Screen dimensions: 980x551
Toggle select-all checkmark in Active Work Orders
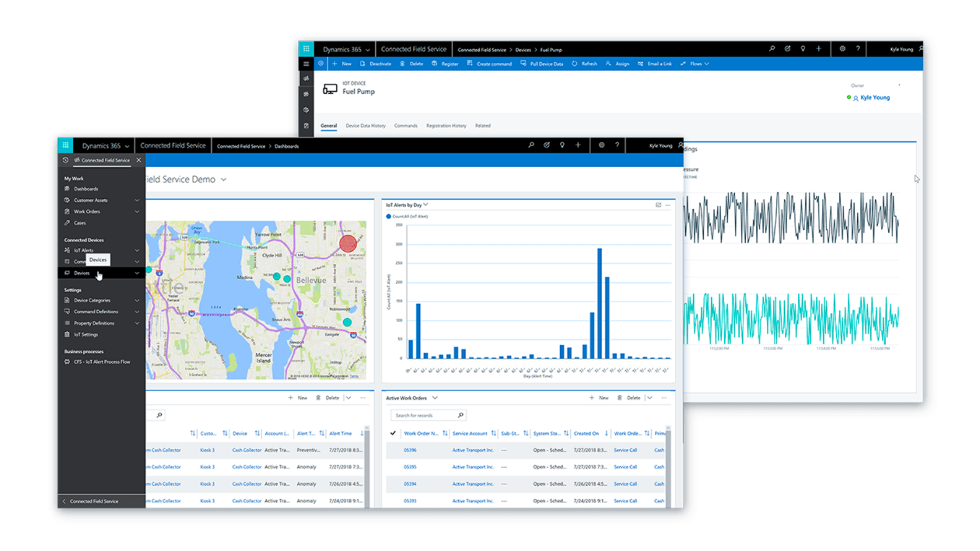(x=393, y=433)
